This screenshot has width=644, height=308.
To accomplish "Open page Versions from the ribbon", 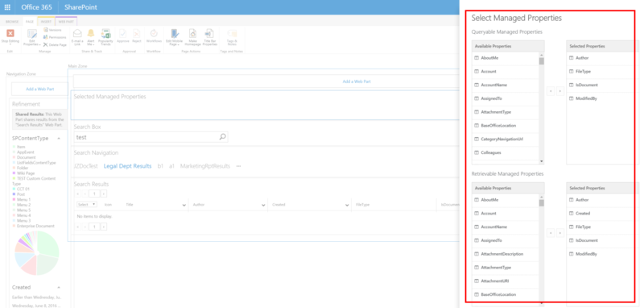I will (x=52, y=30).
